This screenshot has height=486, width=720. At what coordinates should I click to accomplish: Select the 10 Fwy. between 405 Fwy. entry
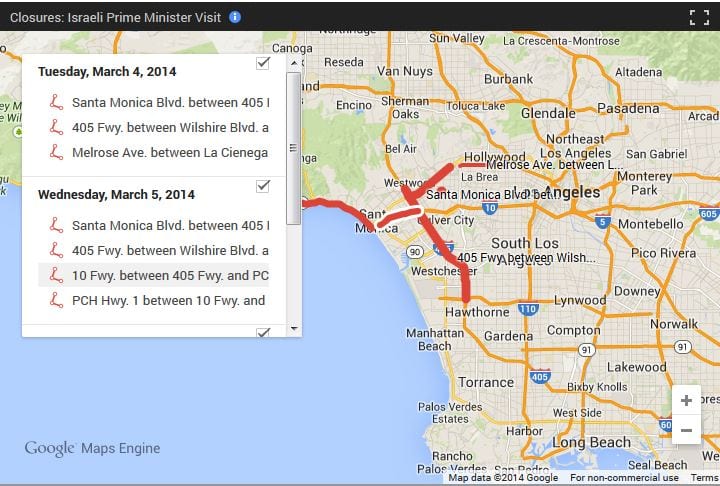point(153,275)
